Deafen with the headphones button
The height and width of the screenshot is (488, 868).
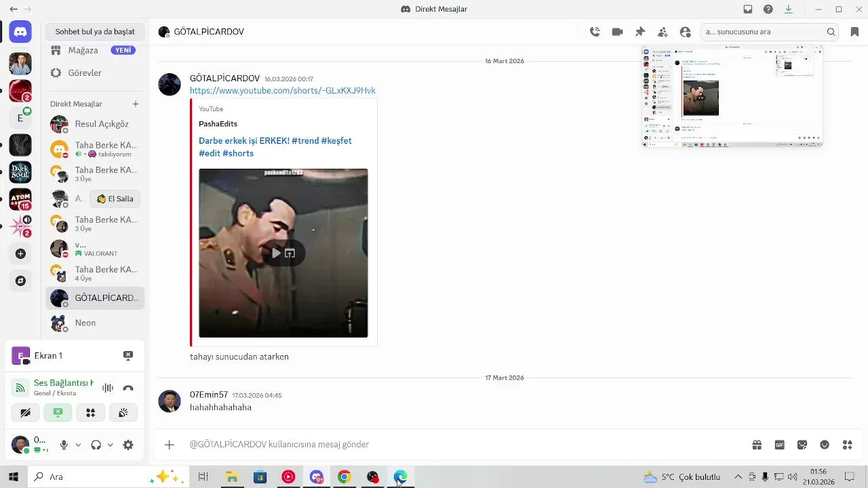pyautogui.click(x=96, y=445)
